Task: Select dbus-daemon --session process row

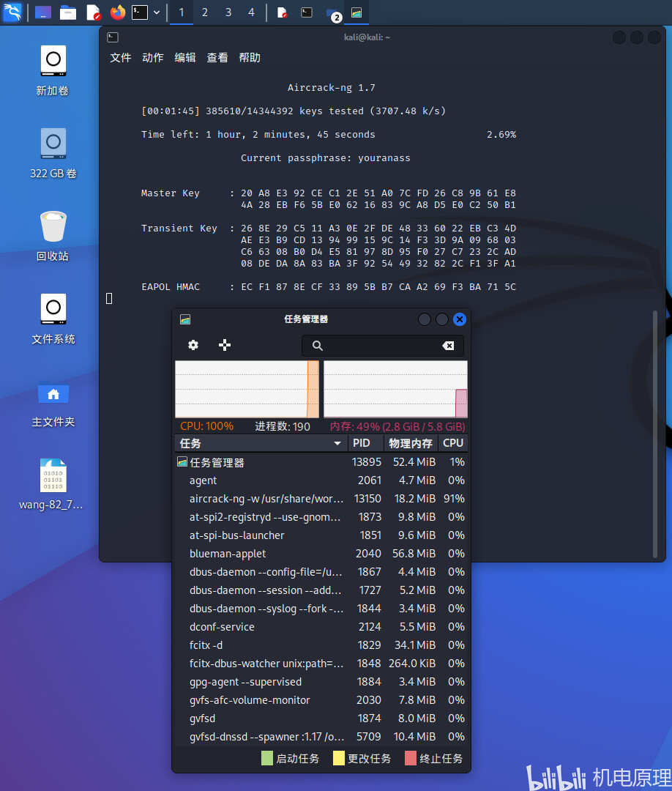Action: (x=321, y=590)
